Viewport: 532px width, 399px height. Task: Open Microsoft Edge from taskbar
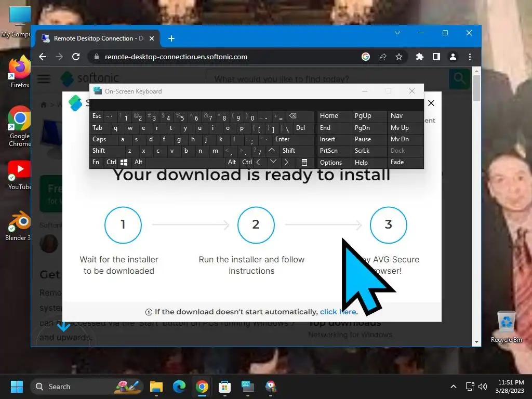(179, 387)
